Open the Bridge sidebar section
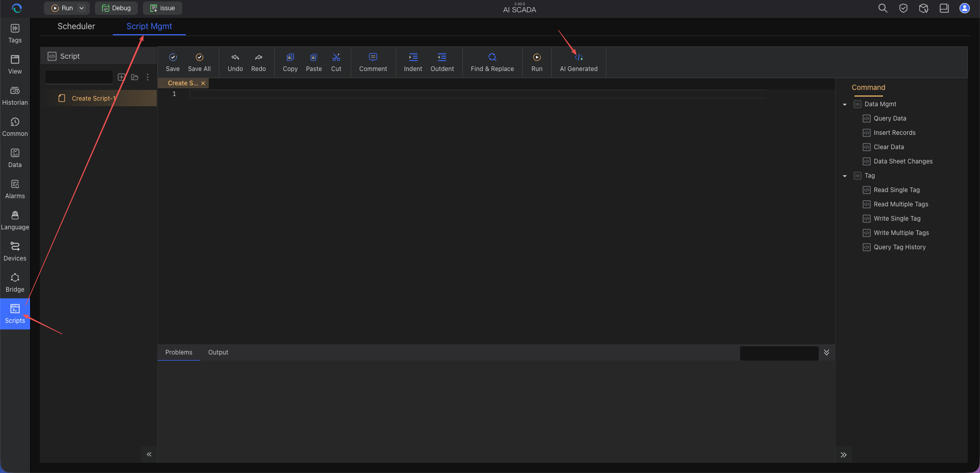The image size is (980, 473). click(15, 283)
